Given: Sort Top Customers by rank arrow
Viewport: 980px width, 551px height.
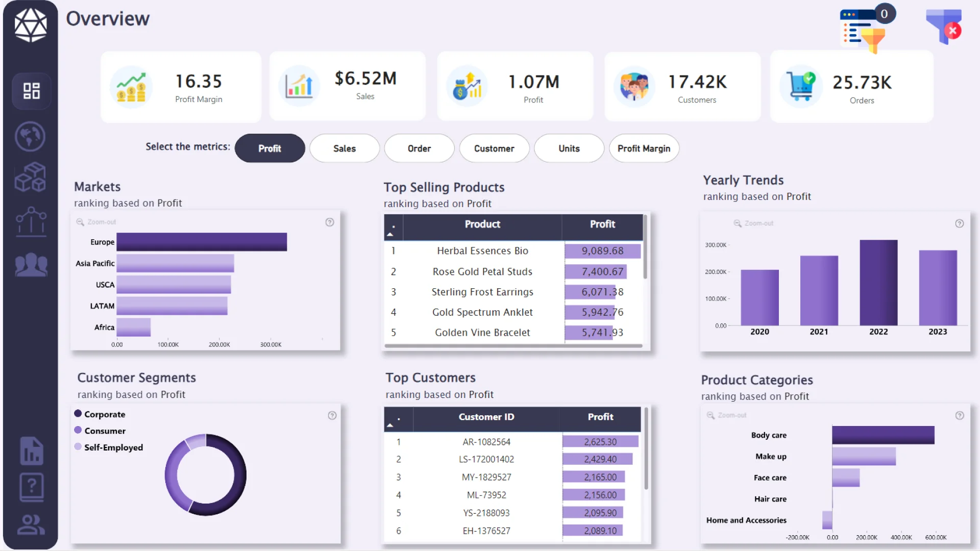Looking at the screenshot, I should tap(390, 425).
